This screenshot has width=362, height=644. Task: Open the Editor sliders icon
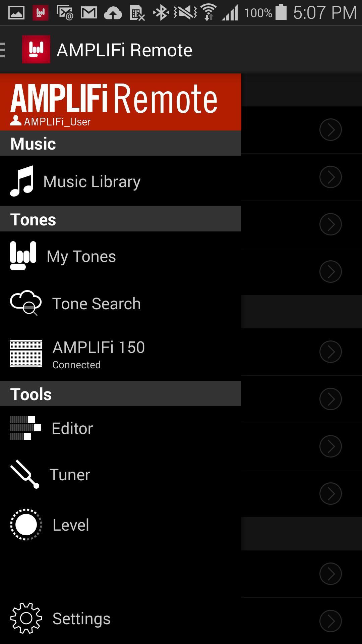click(25, 428)
